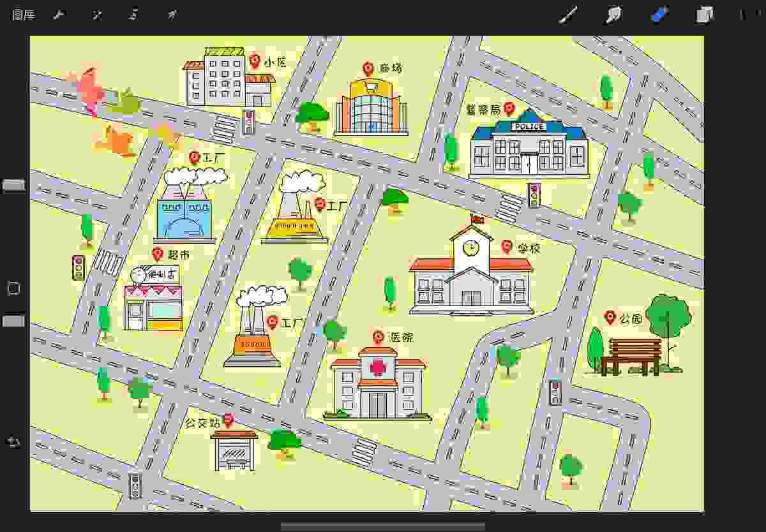766x532 pixels.
Task: Click the 便利店 sign on the shop
Action: click(x=161, y=275)
